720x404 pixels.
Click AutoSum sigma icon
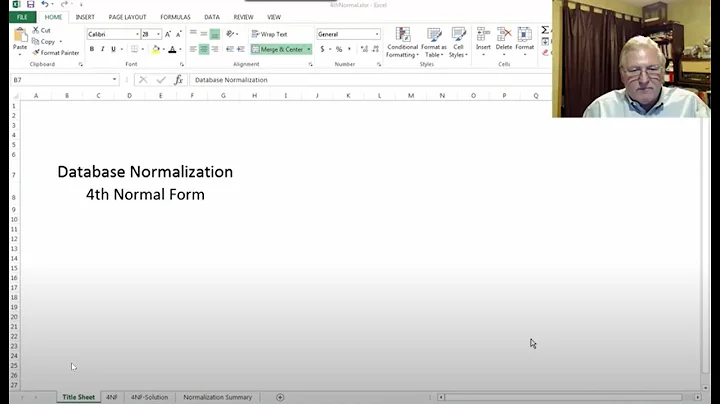(x=545, y=30)
